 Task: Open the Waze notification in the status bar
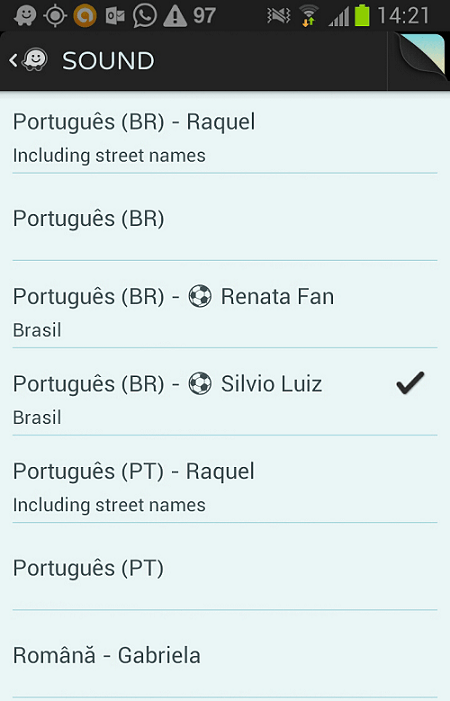pyautogui.click(x=25, y=16)
